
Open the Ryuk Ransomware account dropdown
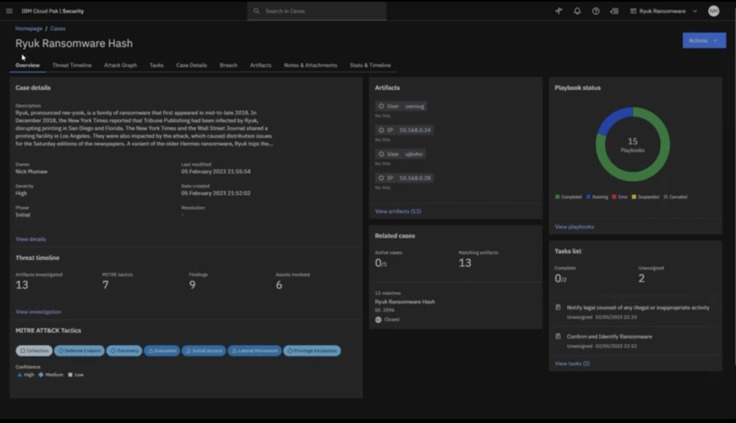(x=664, y=11)
